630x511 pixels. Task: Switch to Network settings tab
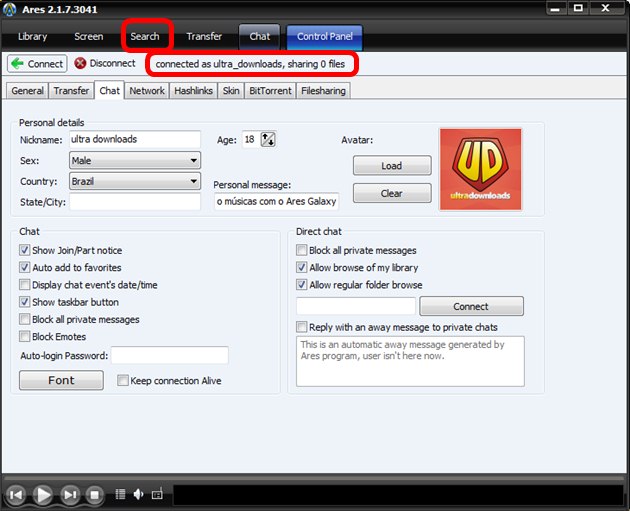(147, 91)
